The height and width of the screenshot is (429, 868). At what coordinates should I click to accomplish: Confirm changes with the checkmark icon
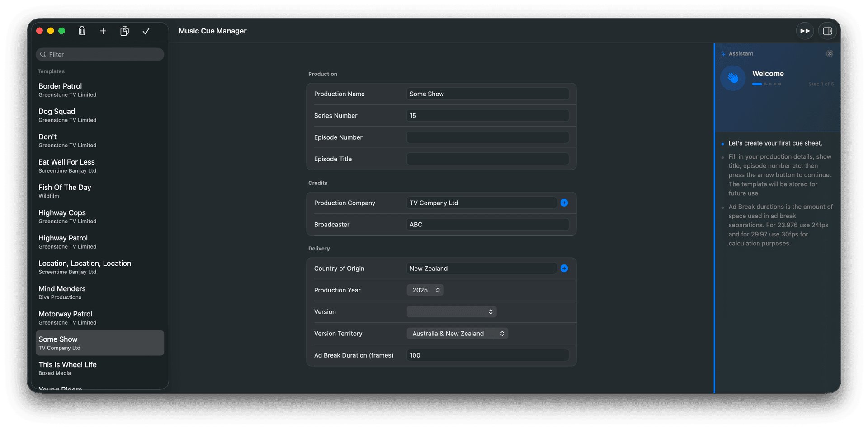[146, 31]
